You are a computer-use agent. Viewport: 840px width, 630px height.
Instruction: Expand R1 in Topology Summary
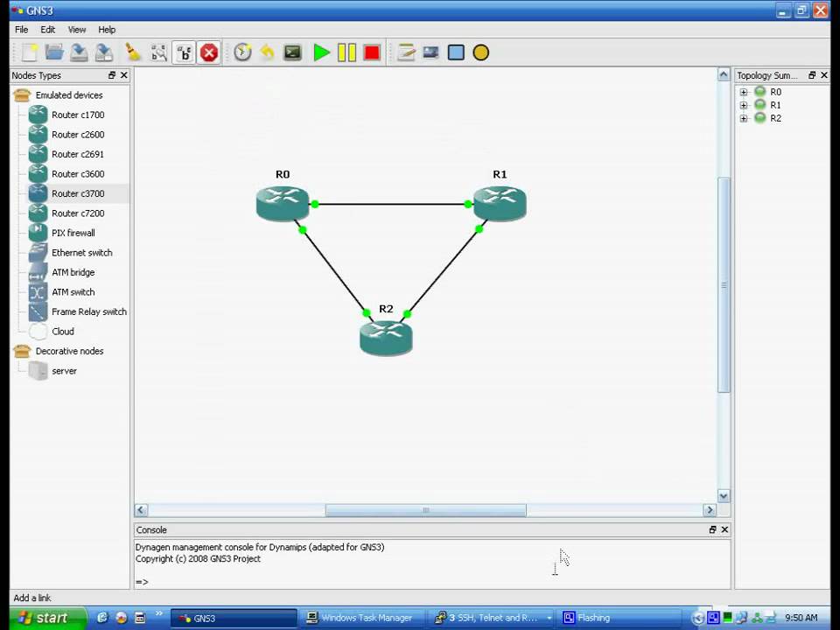click(x=744, y=106)
